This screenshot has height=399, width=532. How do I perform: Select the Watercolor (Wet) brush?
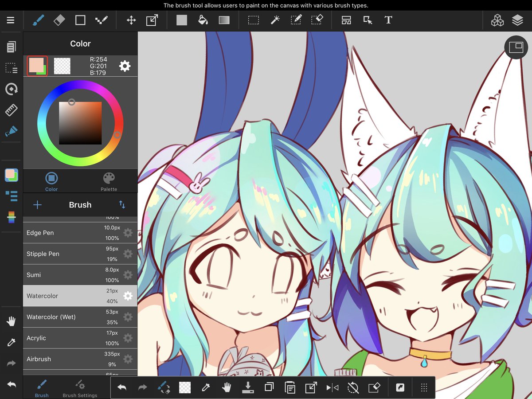[80, 317]
